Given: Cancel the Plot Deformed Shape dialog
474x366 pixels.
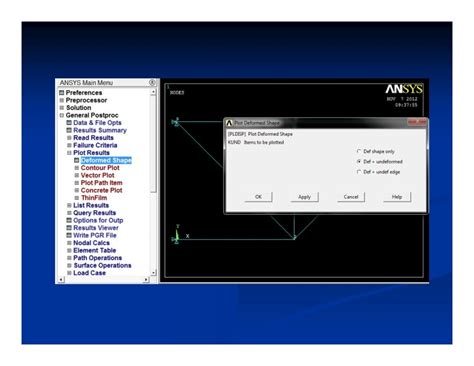Looking at the screenshot, I should point(351,197).
